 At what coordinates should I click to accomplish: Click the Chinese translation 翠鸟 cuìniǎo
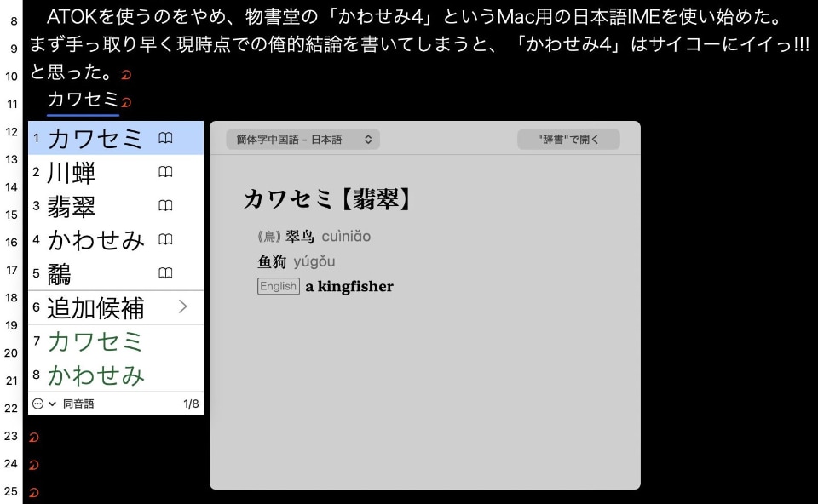(x=327, y=237)
